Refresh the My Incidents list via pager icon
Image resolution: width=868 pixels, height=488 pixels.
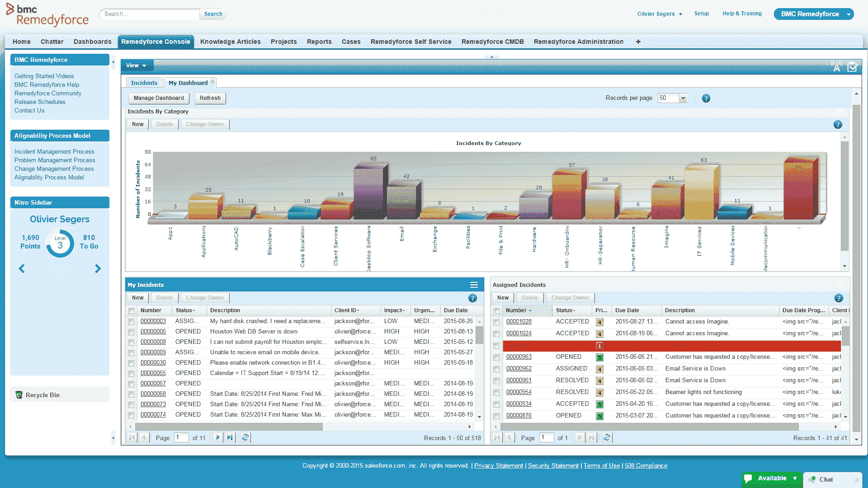[245, 437]
